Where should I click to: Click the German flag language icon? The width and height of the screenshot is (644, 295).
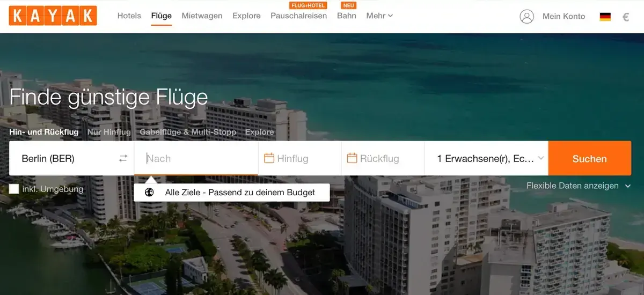pos(605,17)
